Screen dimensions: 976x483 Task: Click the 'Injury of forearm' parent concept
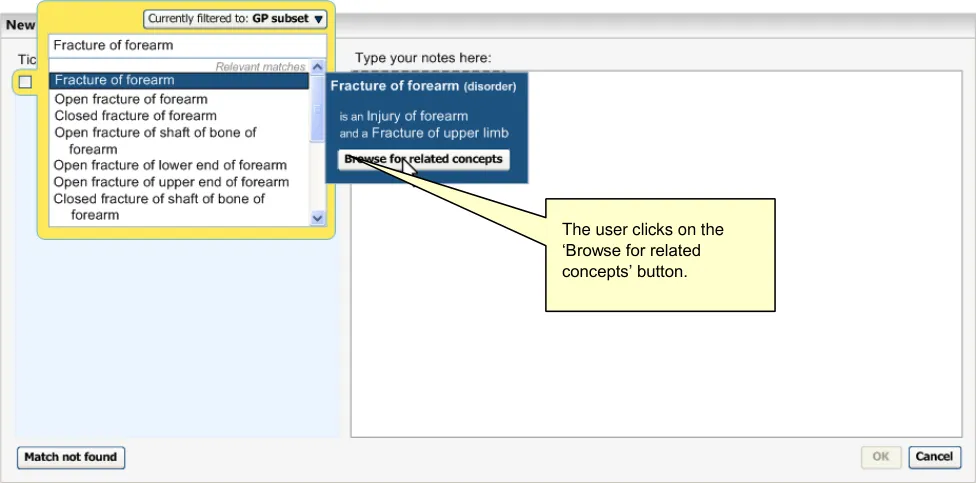[416, 116]
